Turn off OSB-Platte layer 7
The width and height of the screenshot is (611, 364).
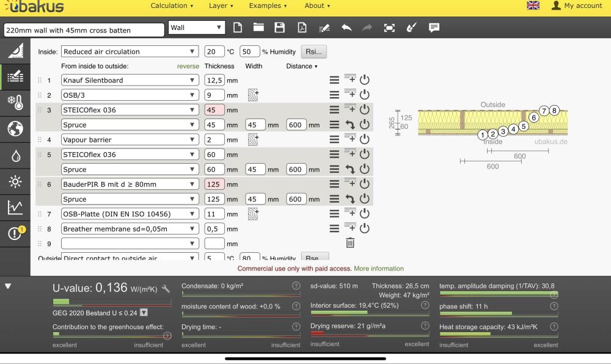pyautogui.click(x=364, y=213)
